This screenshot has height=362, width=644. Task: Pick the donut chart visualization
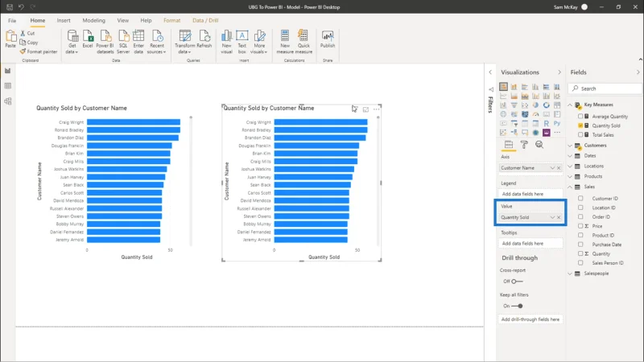[x=547, y=105]
